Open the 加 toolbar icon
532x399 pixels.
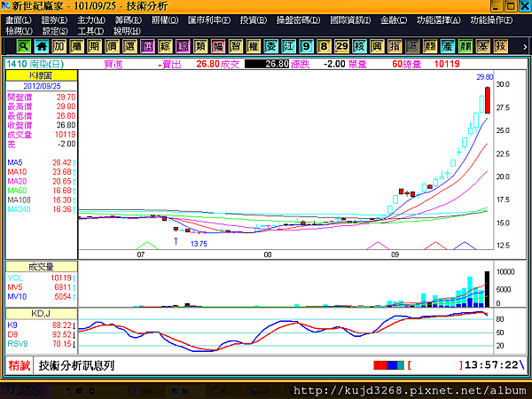[x=59, y=46]
